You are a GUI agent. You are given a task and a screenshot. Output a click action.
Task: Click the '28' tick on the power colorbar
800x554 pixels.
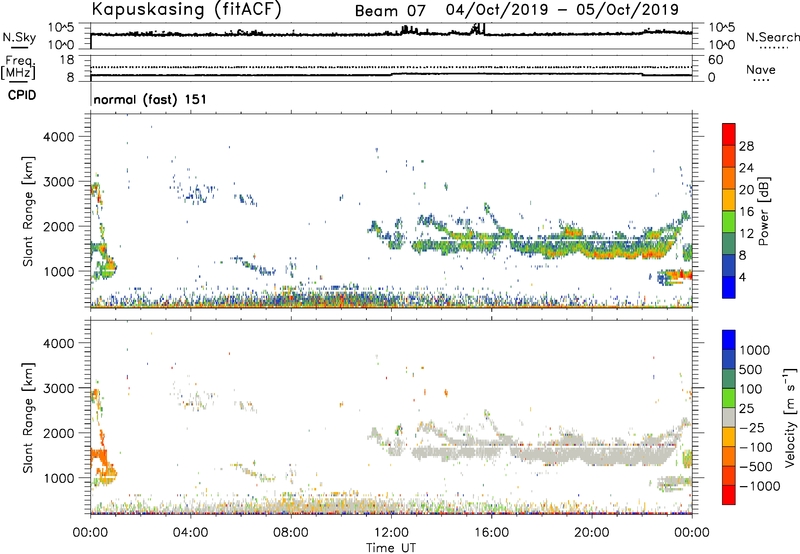(x=746, y=146)
